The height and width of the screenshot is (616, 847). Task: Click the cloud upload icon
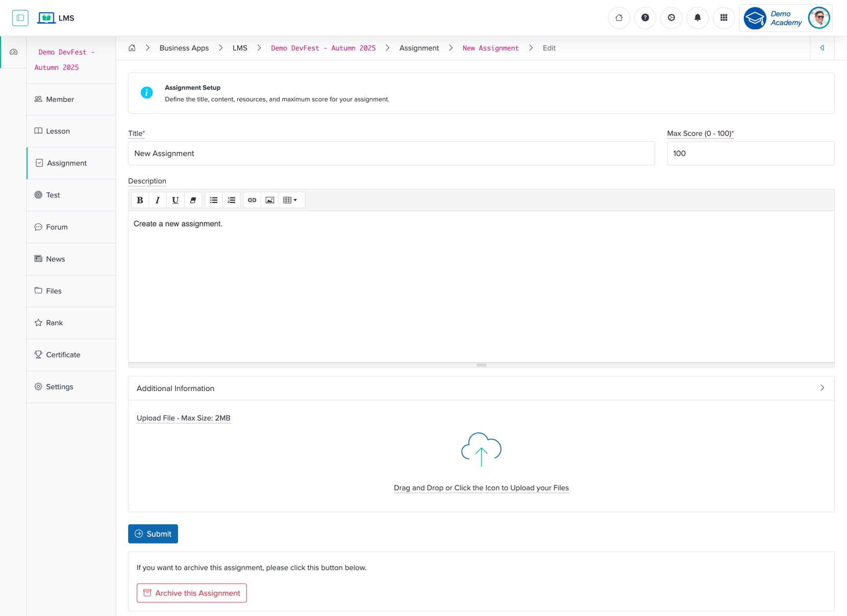pos(481,450)
